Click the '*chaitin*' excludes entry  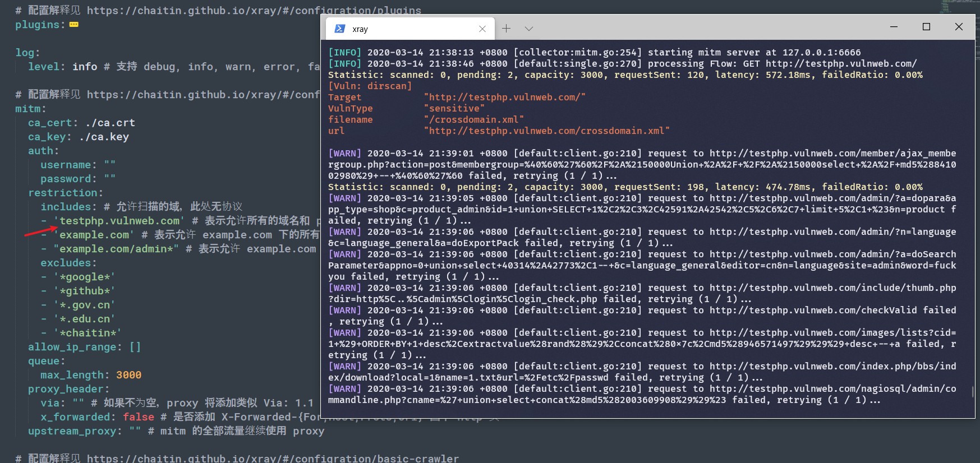[88, 333]
